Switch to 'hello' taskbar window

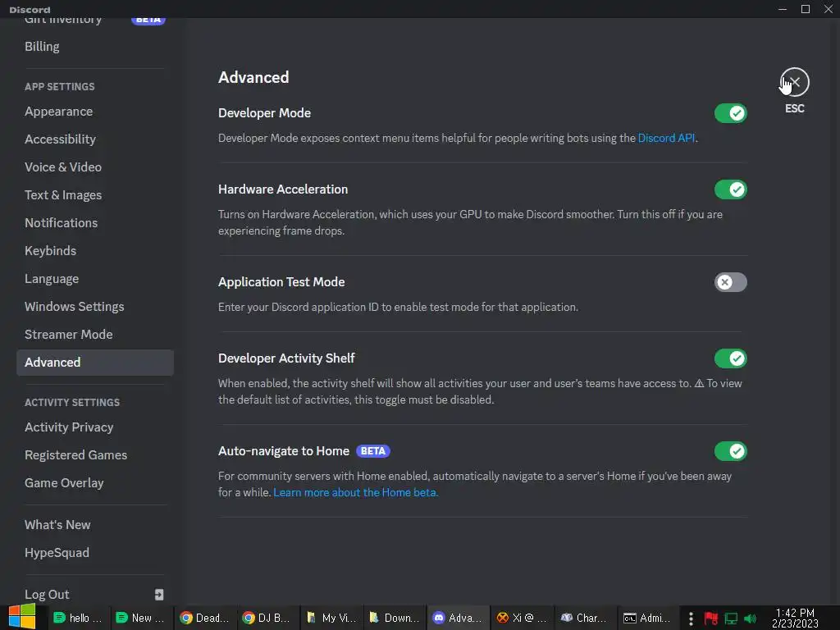[x=79, y=618]
